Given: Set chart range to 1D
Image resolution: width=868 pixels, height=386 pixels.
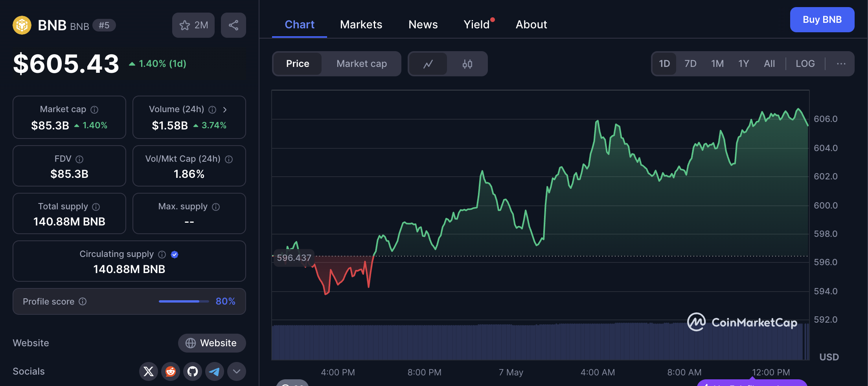Looking at the screenshot, I should coord(664,64).
